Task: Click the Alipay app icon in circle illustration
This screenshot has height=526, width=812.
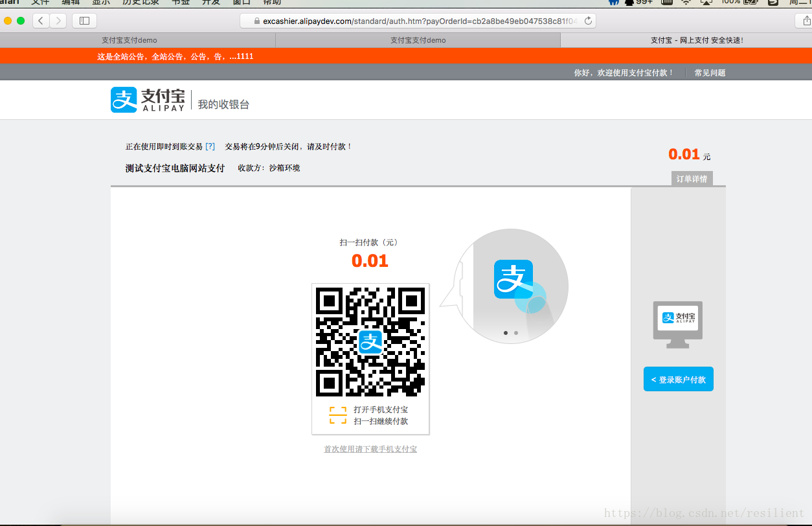Action: pos(513,279)
